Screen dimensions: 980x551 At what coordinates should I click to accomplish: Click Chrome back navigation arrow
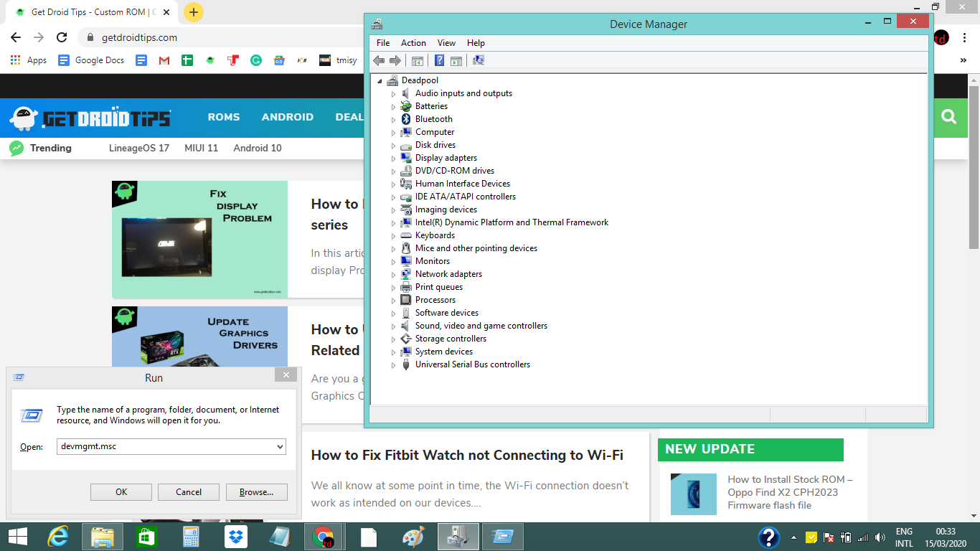[x=16, y=37]
